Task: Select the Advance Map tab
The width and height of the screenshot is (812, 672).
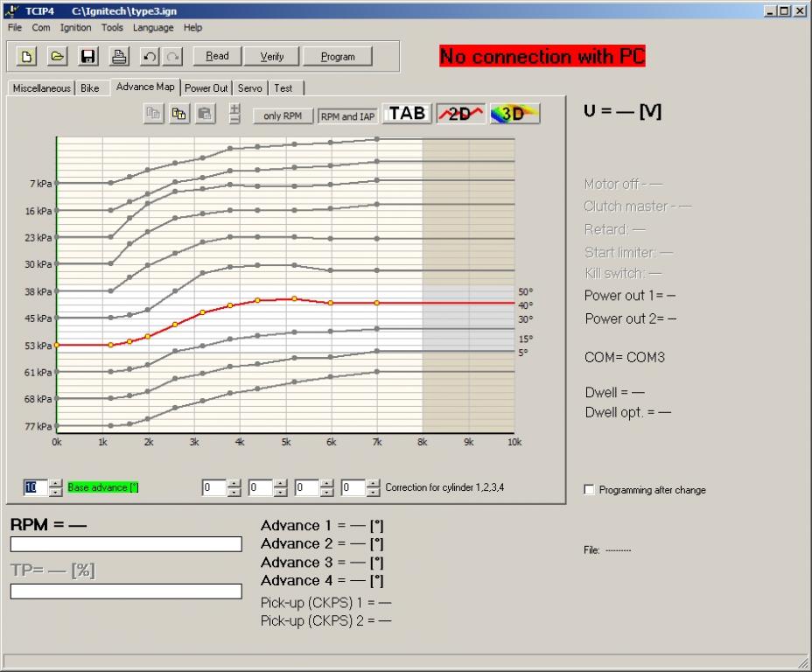Action: (x=145, y=87)
